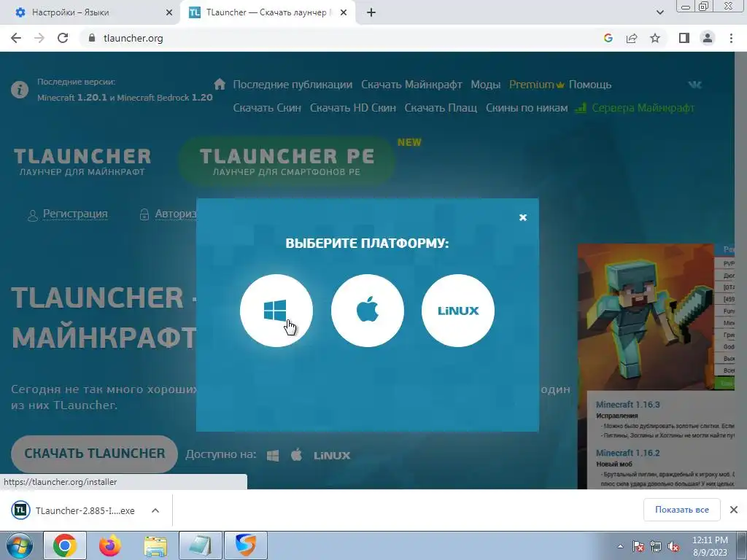The width and height of the screenshot is (747, 560).
Task: Click the small Apple icon under Доступно на
Action: [296, 455]
